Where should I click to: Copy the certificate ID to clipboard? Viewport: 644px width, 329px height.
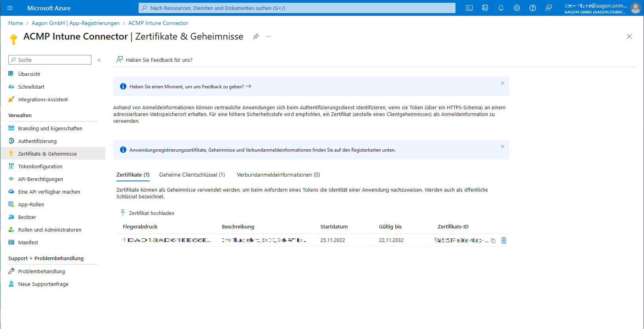point(493,240)
